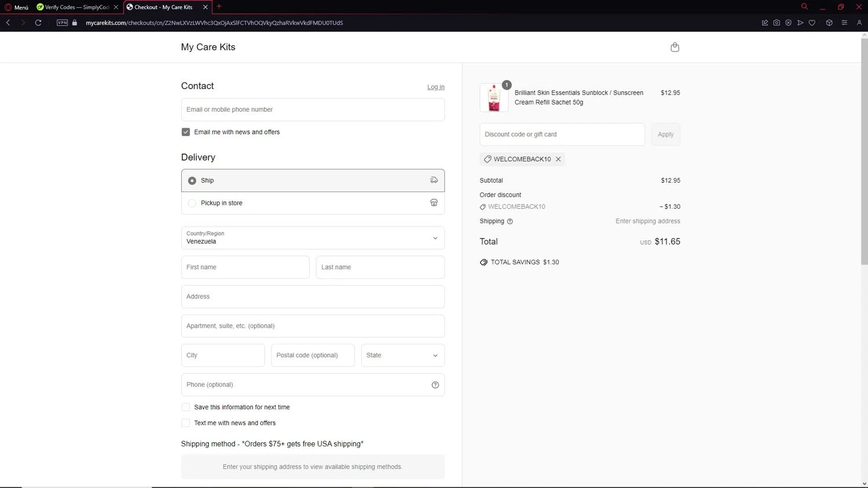The height and width of the screenshot is (488, 868).
Task: Focus the Last name field
Action: point(380,267)
